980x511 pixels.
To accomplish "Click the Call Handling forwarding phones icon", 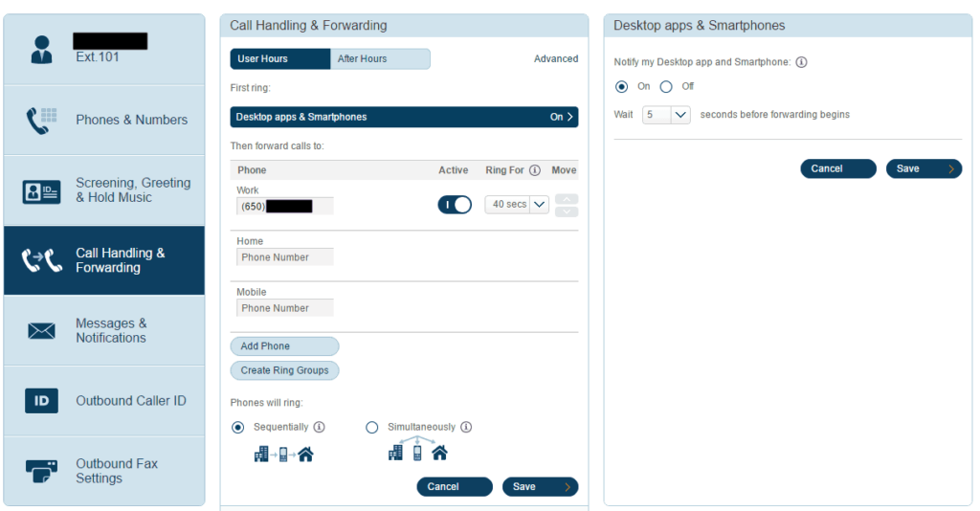I will [42, 260].
